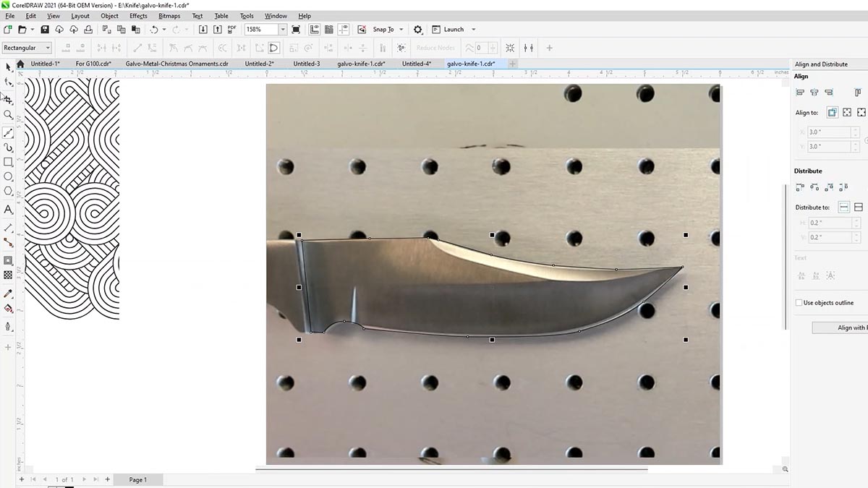The height and width of the screenshot is (488, 868).
Task: Toggle Distribute to extent of selection
Action: [x=843, y=207]
